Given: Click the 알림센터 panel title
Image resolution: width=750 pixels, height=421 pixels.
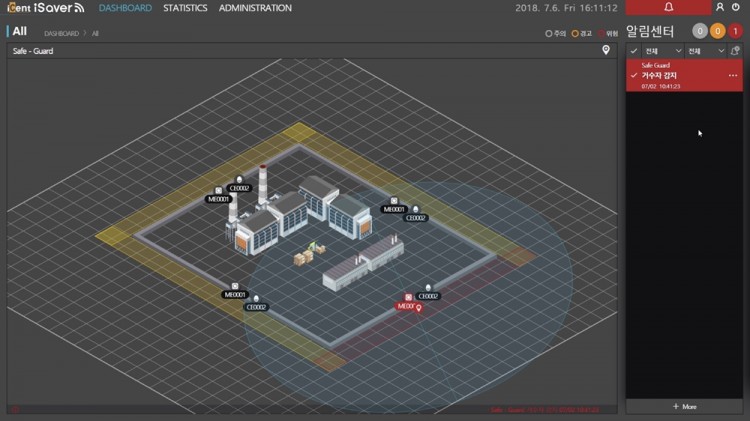Looking at the screenshot, I should 650,32.
